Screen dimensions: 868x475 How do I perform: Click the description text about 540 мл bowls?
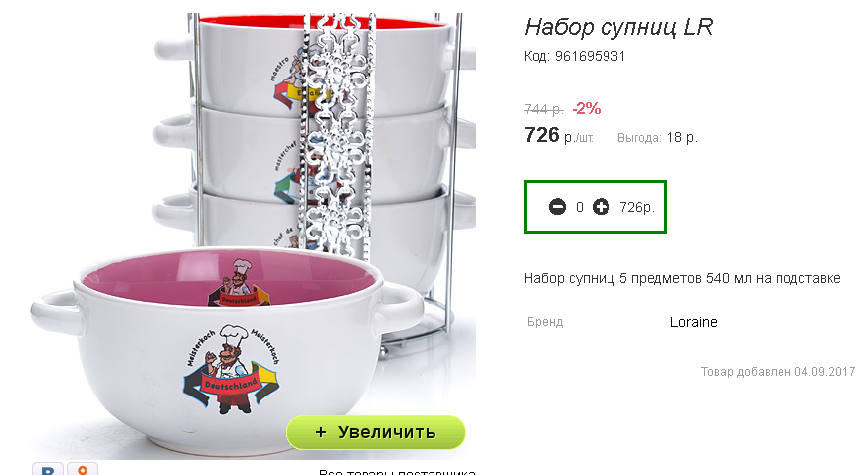pos(682,278)
